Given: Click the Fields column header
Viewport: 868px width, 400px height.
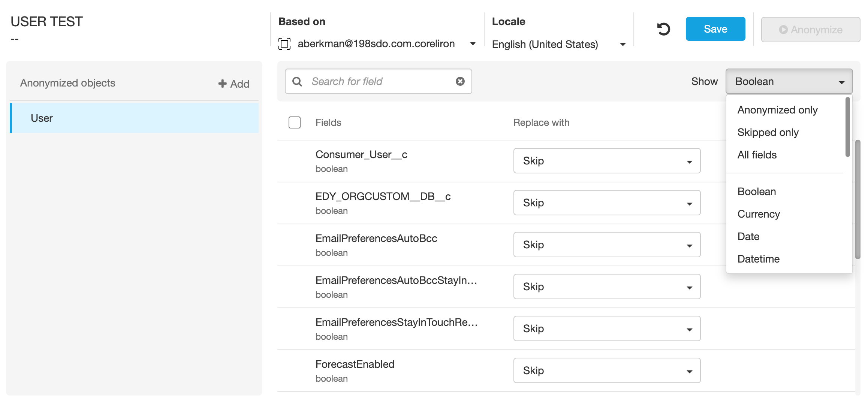Looking at the screenshot, I should click(328, 122).
